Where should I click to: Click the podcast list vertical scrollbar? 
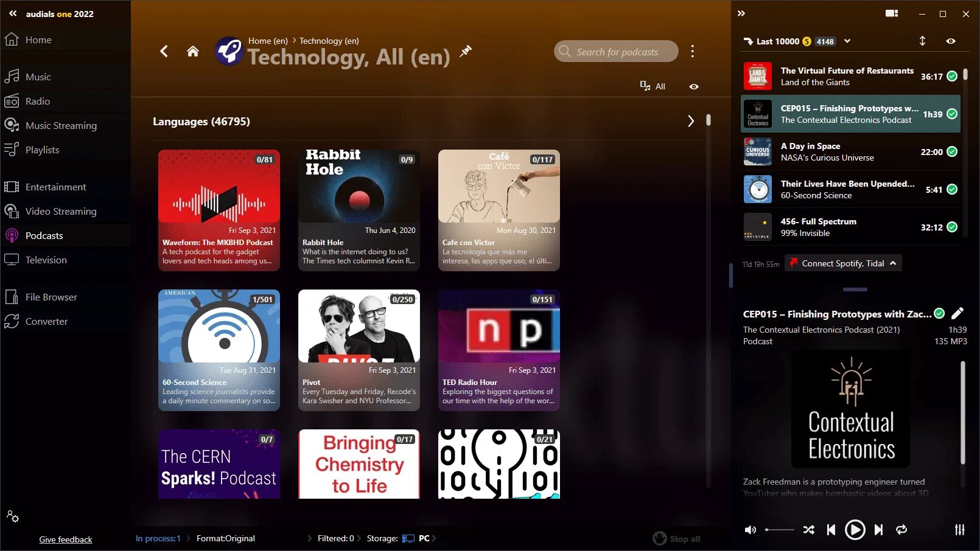(x=709, y=120)
